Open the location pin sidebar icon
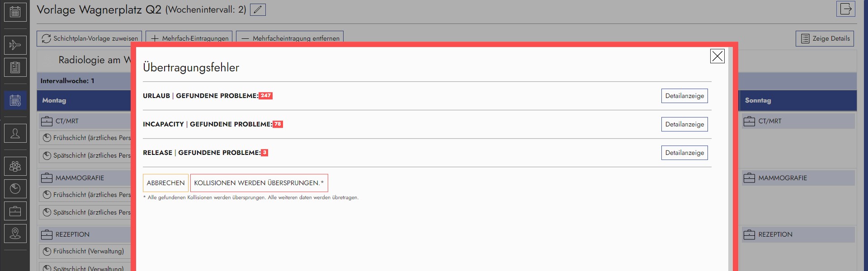Viewport: 868px width, 271px height. [15, 234]
